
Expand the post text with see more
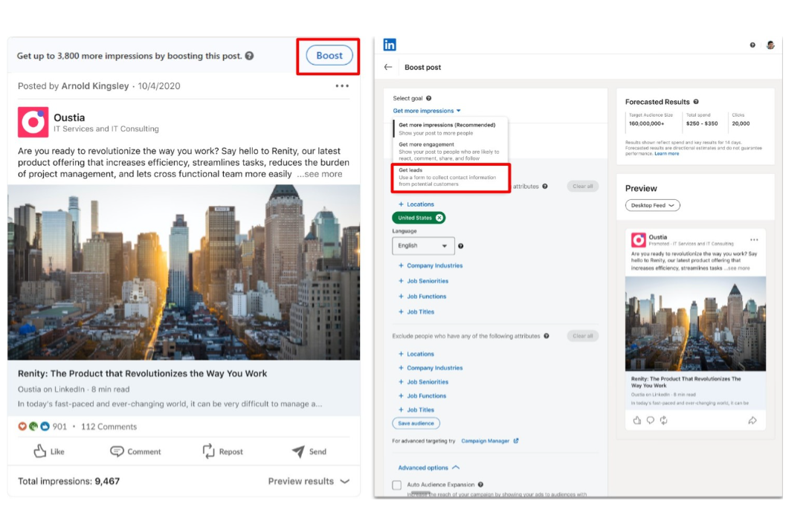[320, 175]
